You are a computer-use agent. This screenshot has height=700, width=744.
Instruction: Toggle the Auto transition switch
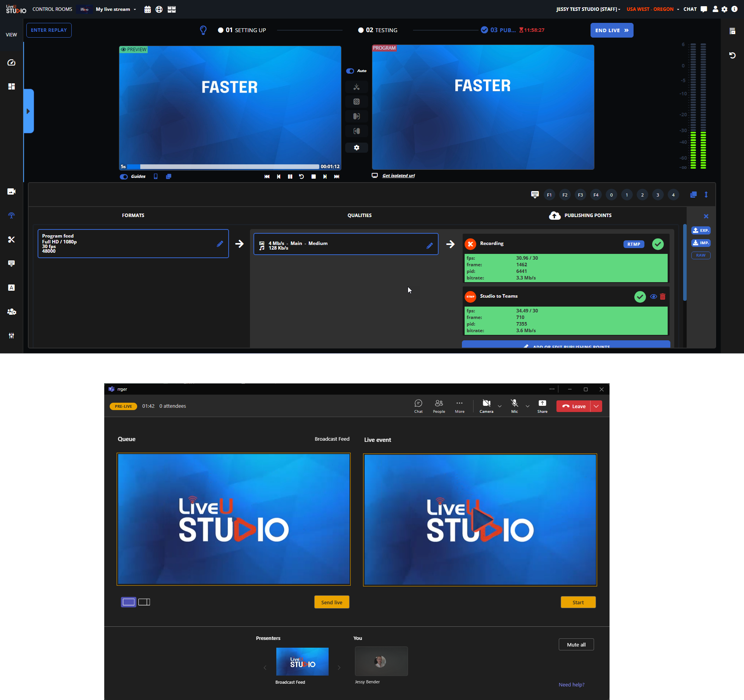coord(350,71)
